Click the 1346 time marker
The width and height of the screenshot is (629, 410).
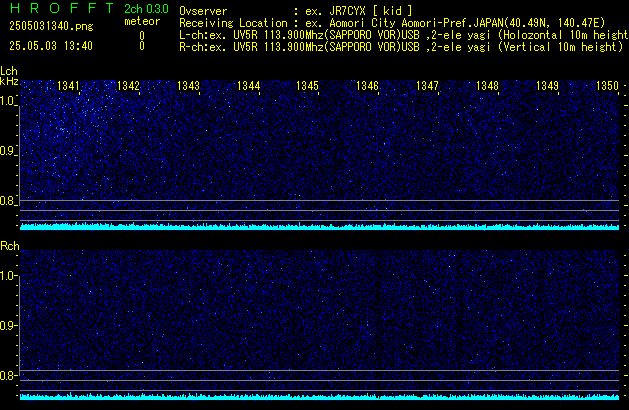367,85
